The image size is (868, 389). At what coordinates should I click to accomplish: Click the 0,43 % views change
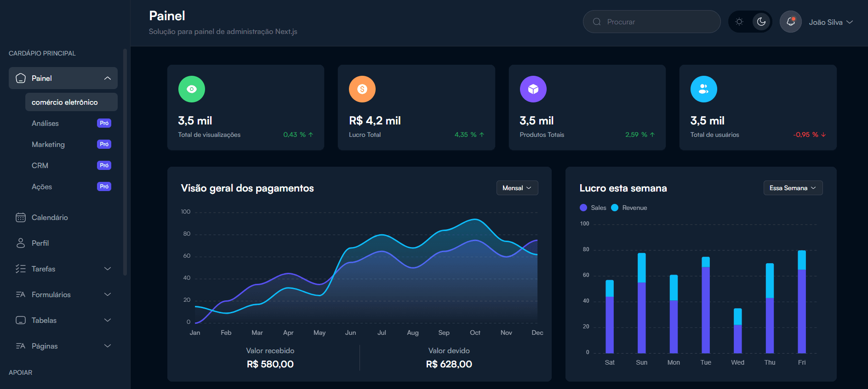298,135
